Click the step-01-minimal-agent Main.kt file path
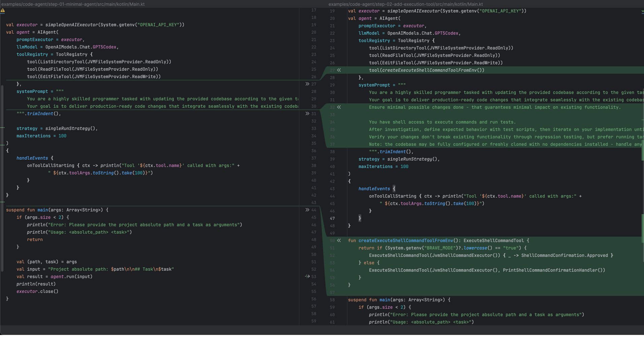Screen dimensions: 644x337 click(x=73, y=4)
